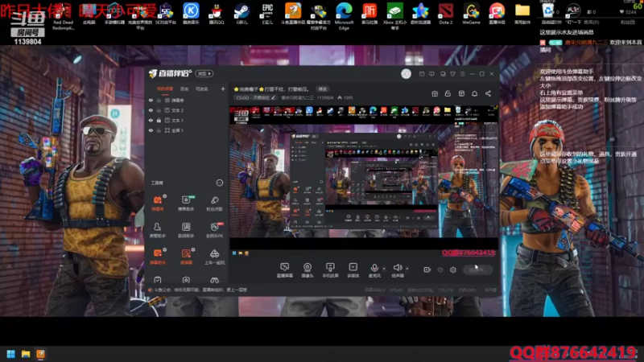Open WeGame desktop shortcut
The width and height of the screenshot is (644, 362).
pos(471,14)
